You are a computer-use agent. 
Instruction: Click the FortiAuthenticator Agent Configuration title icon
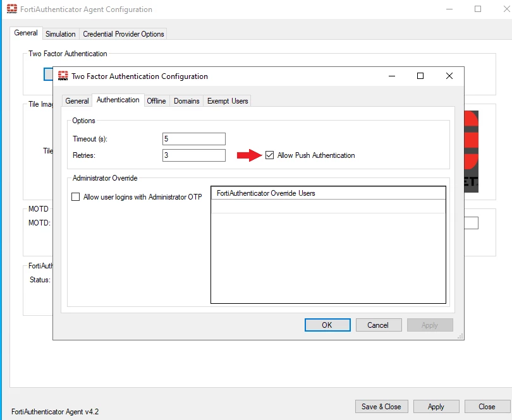(x=12, y=9)
